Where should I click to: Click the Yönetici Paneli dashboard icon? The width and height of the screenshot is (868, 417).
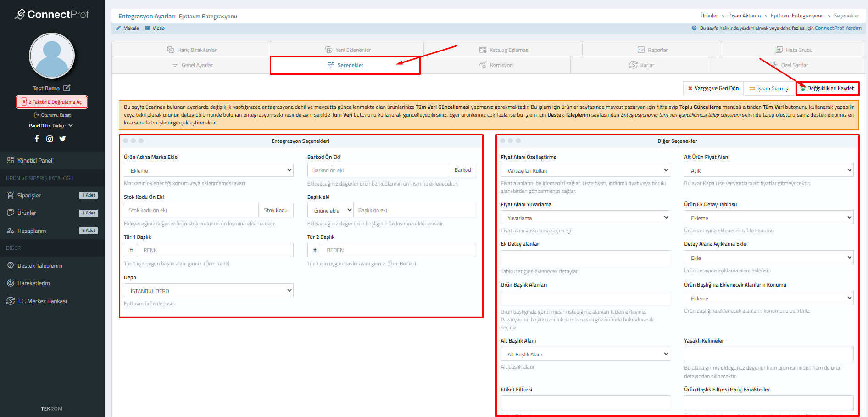pyautogui.click(x=11, y=160)
